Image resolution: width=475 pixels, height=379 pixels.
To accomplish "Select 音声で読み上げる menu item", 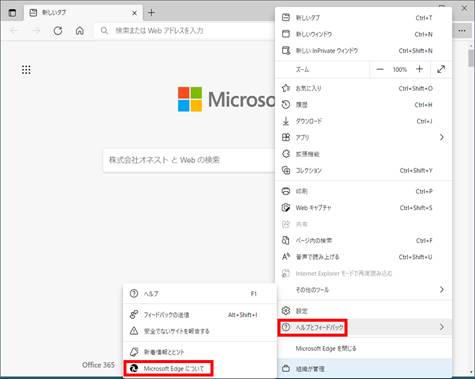I will click(363, 257).
